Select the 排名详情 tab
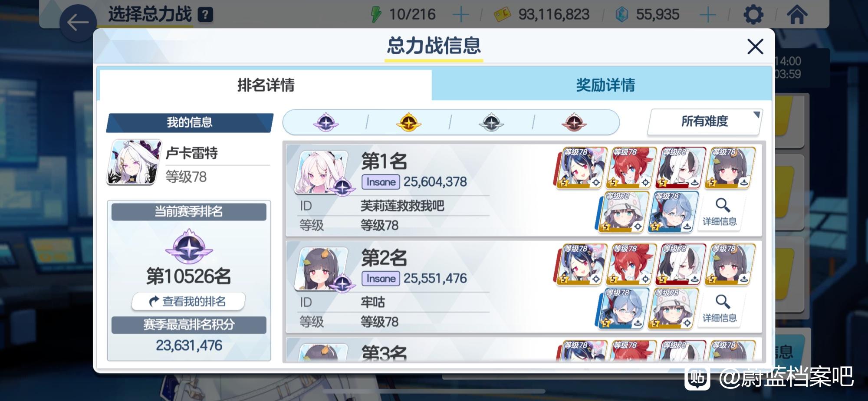Screen dimensions: 868x401 [266, 85]
